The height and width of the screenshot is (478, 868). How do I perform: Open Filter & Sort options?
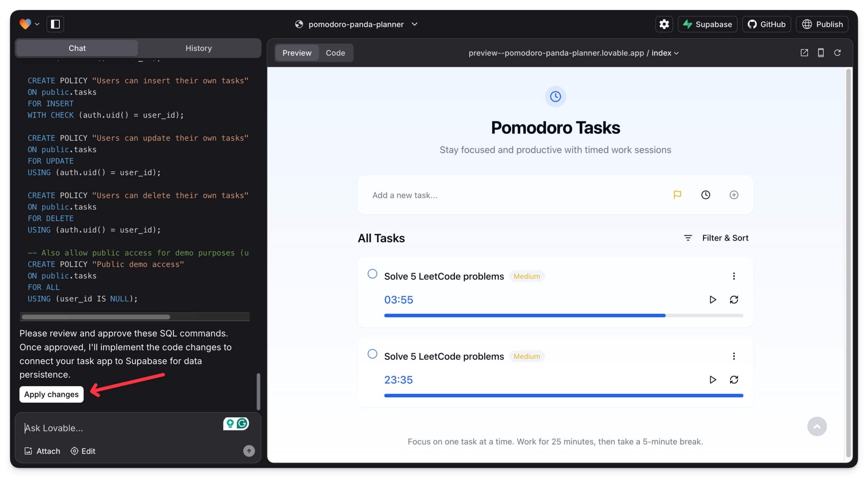(x=716, y=238)
